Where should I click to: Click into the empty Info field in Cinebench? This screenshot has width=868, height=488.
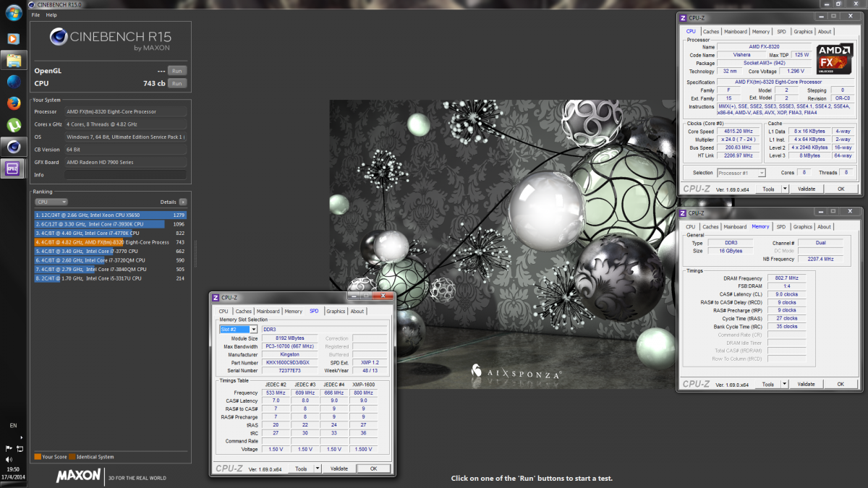coord(126,175)
